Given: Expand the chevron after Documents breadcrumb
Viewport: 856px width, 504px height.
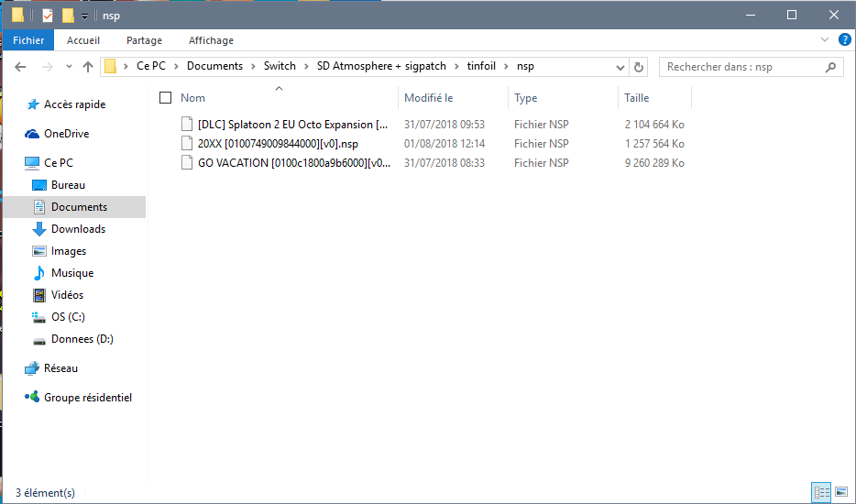Looking at the screenshot, I should (253, 67).
